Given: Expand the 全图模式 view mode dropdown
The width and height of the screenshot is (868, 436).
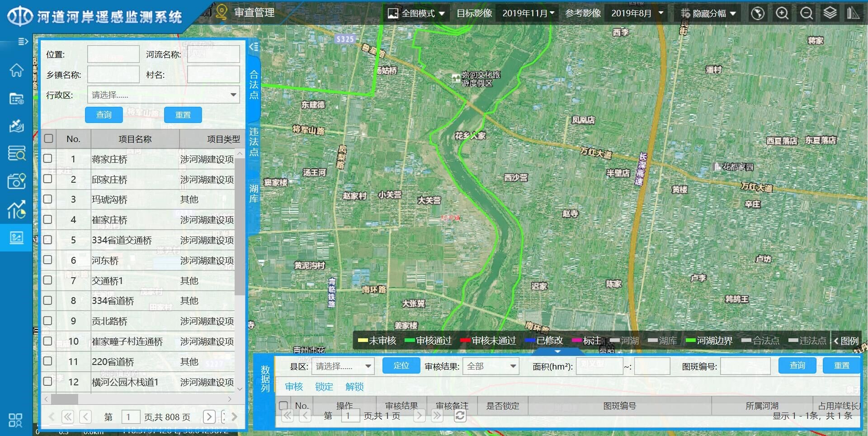Looking at the screenshot, I should pyautogui.click(x=416, y=14).
